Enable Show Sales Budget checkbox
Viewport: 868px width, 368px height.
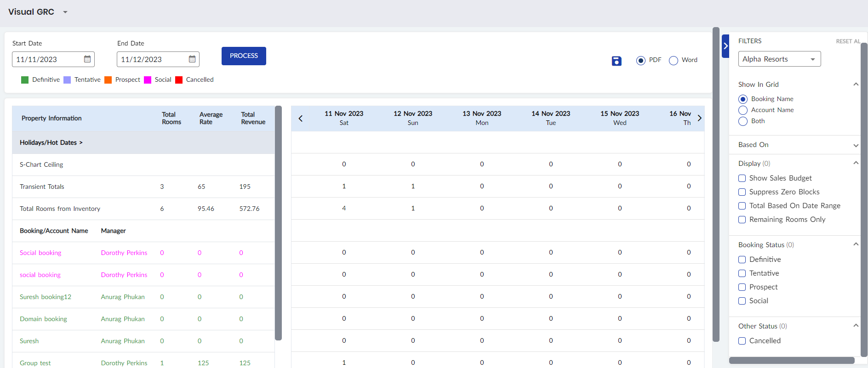[742, 178]
